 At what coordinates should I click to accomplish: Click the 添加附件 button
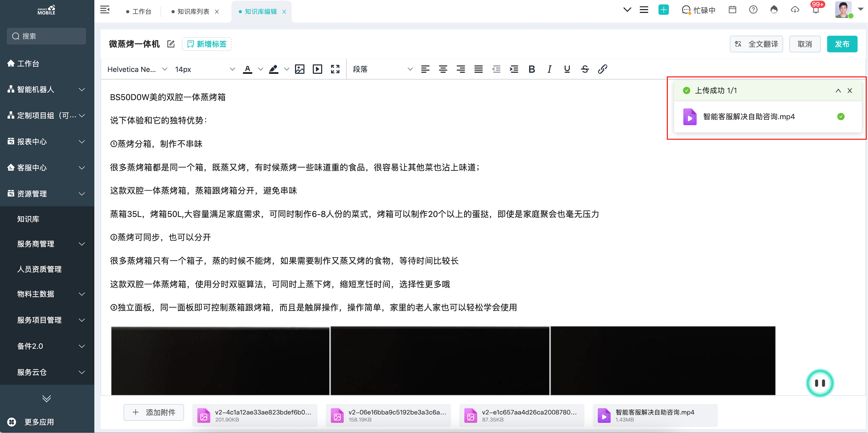pos(154,412)
